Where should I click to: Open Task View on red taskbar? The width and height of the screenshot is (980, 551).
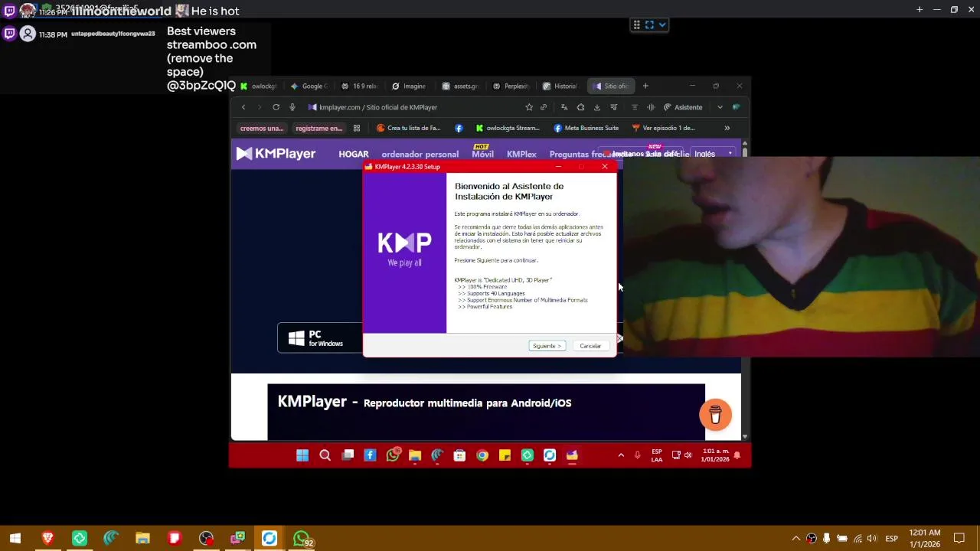tap(348, 456)
